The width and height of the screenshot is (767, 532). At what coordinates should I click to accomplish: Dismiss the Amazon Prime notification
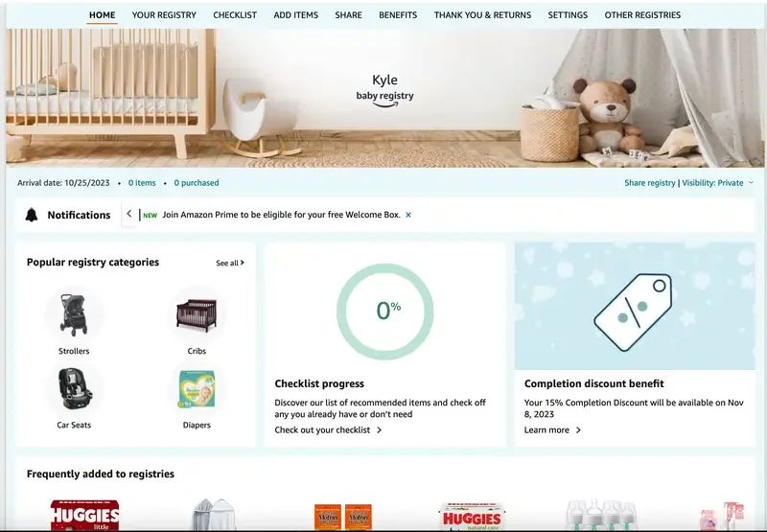408,215
